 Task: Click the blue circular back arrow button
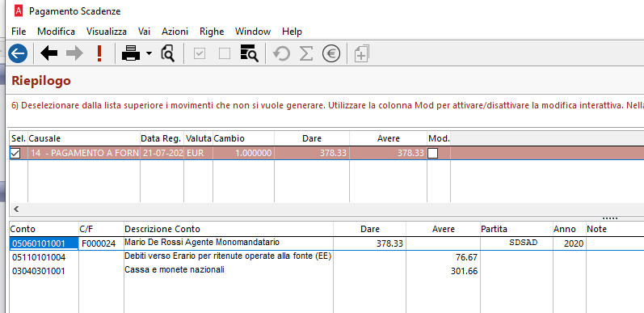18,53
